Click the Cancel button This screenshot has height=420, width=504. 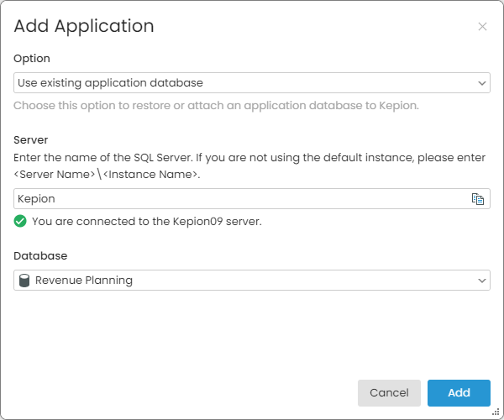(389, 392)
